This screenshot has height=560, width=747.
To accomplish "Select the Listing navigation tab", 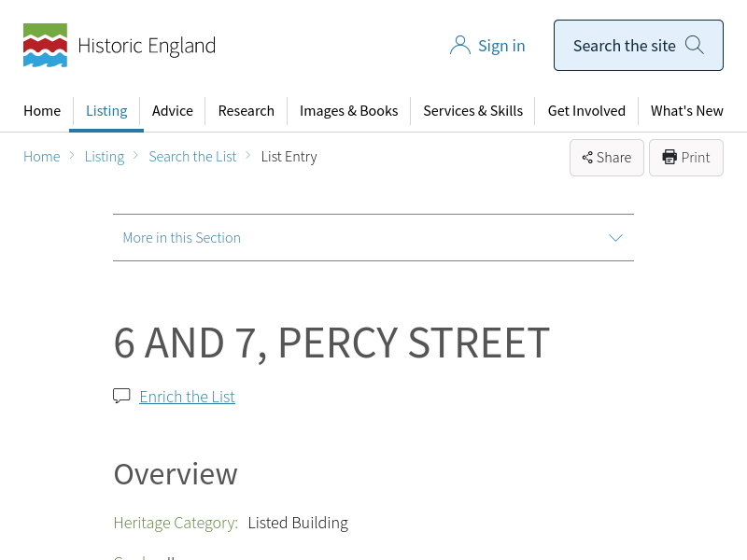I will tap(106, 111).
